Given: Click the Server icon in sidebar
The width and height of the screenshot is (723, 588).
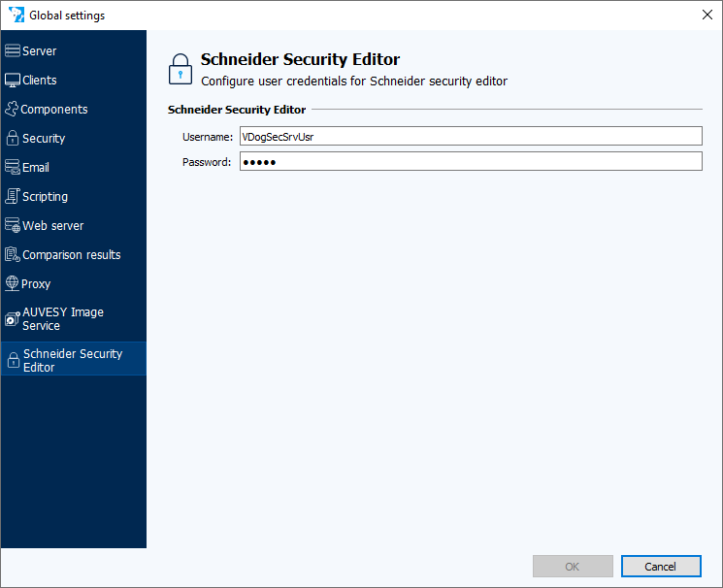Looking at the screenshot, I should (13, 50).
